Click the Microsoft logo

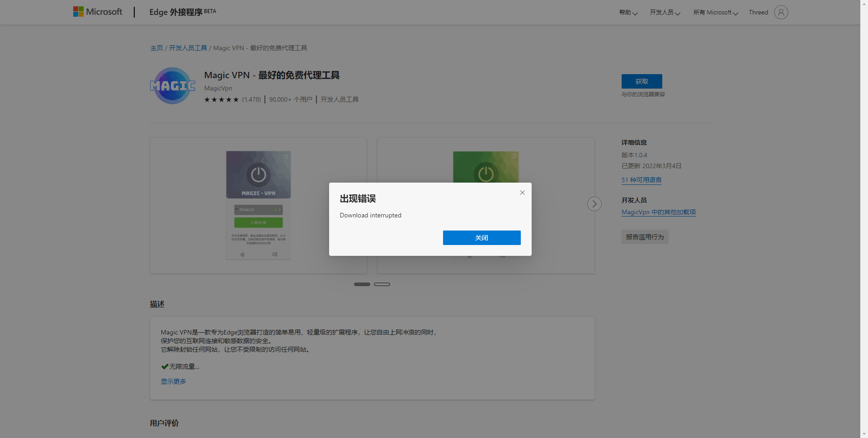[98, 12]
